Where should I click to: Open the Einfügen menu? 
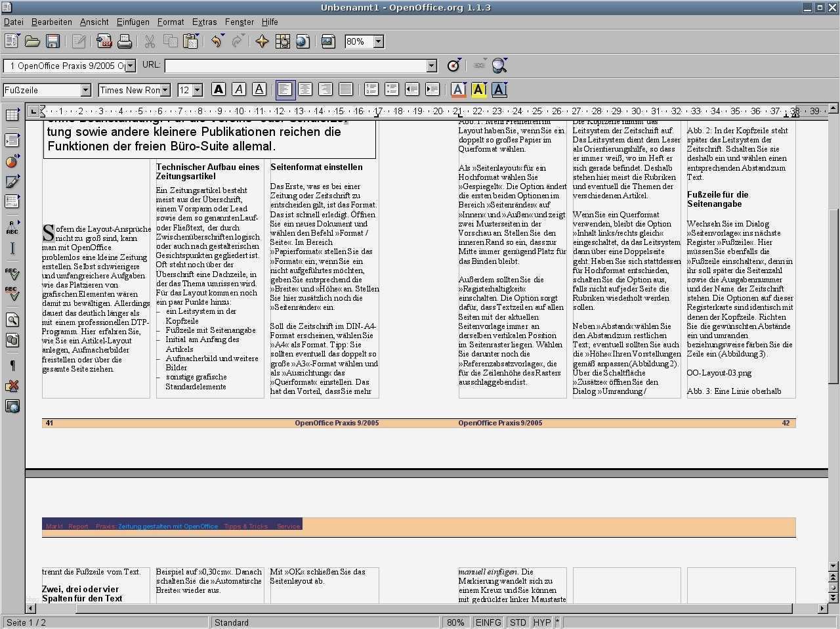tap(133, 22)
